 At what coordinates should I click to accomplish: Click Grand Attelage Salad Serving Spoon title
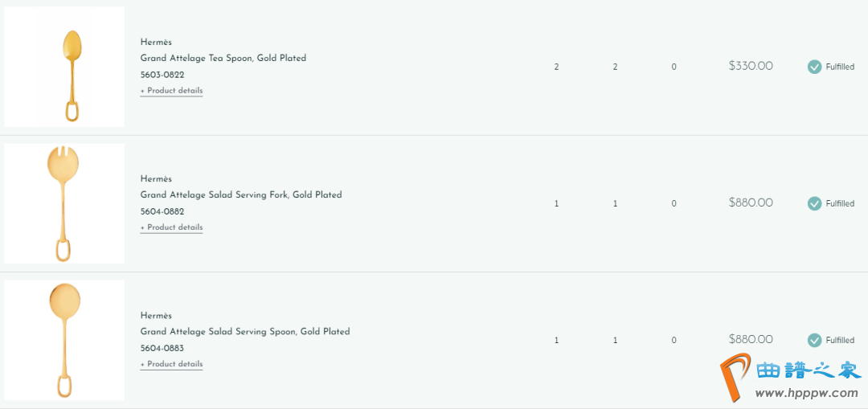click(x=244, y=331)
